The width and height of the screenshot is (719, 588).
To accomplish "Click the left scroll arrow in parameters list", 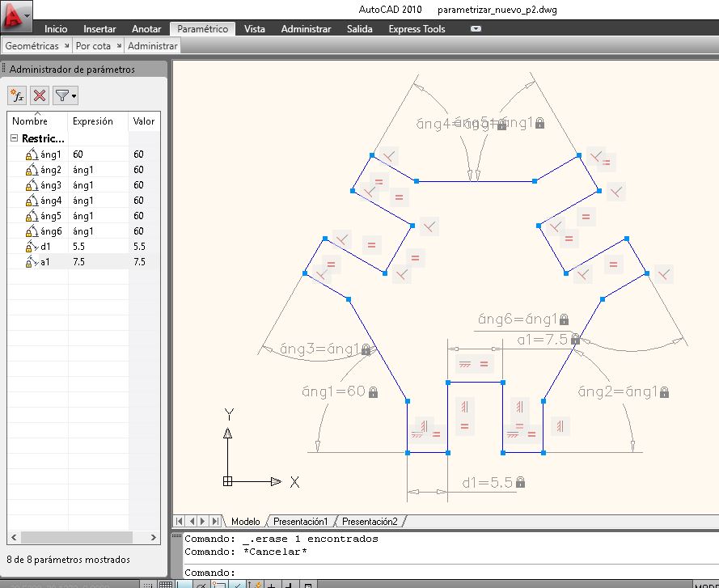I will 14,537.
